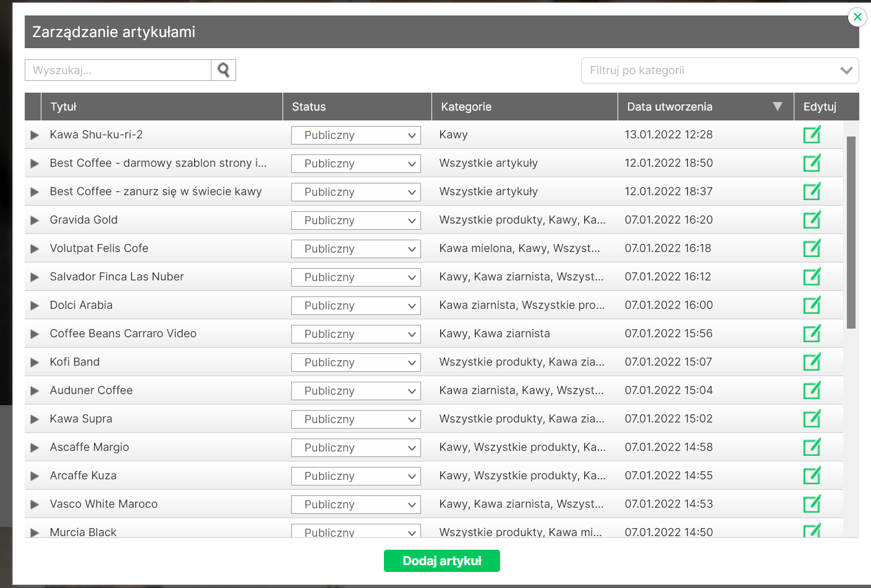871x588 pixels.
Task: Sort by Kategorie column header
Action: [x=525, y=106]
